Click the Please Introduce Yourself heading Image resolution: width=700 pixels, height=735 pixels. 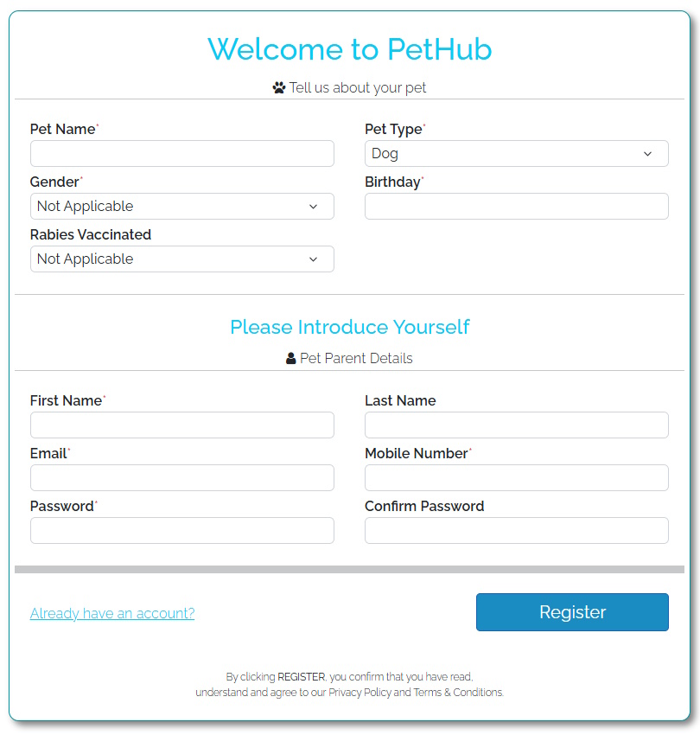(350, 327)
